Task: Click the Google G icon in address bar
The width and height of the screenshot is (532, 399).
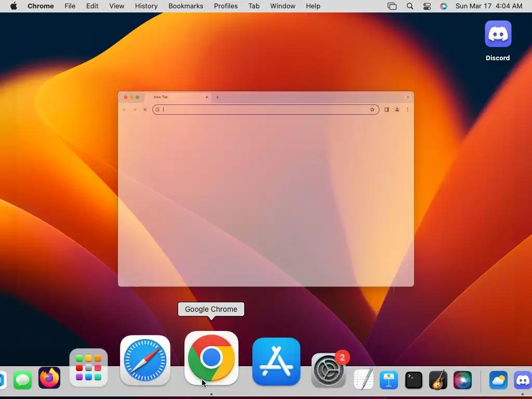Action: pyautogui.click(x=157, y=110)
